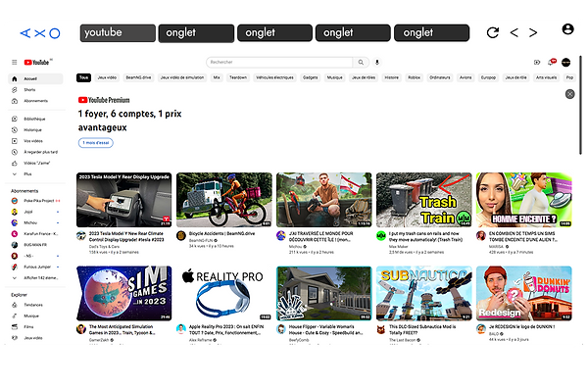Select the Véhicules électriques filter chip
The height and width of the screenshot is (388, 588).
coord(274,77)
